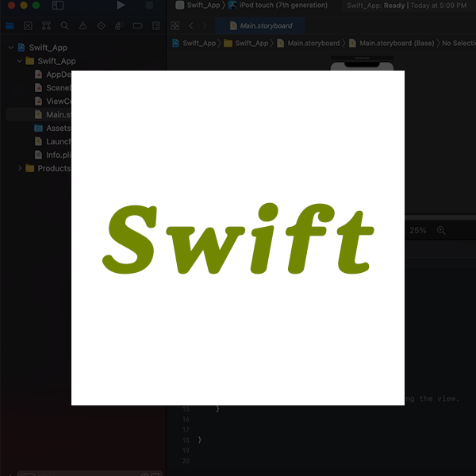Click the Stop button in toolbar

coord(149,6)
